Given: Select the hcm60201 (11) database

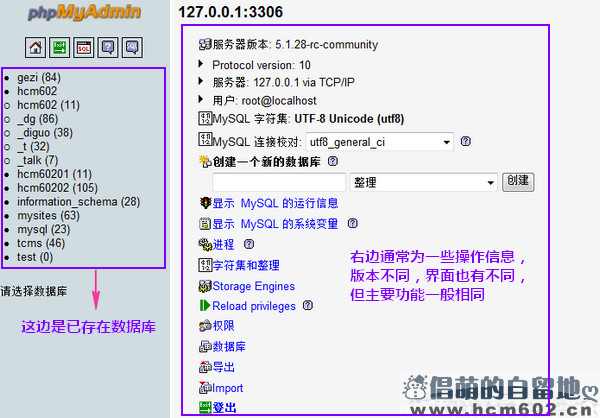Looking at the screenshot, I should (54, 174).
